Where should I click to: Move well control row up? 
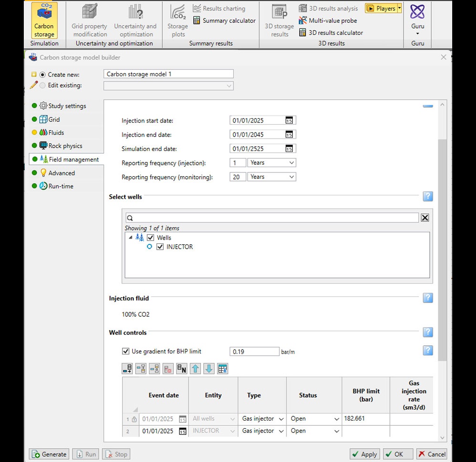click(x=196, y=369)
